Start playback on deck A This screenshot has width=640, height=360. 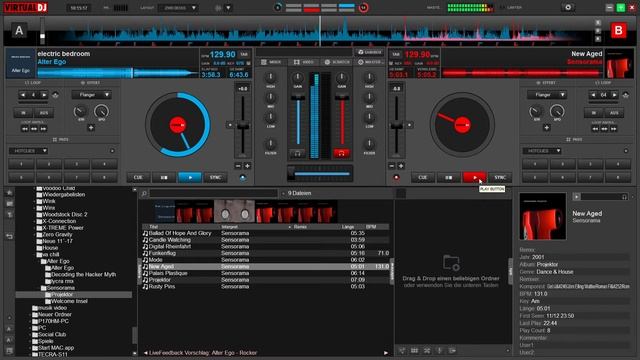[x=190, y=178]
